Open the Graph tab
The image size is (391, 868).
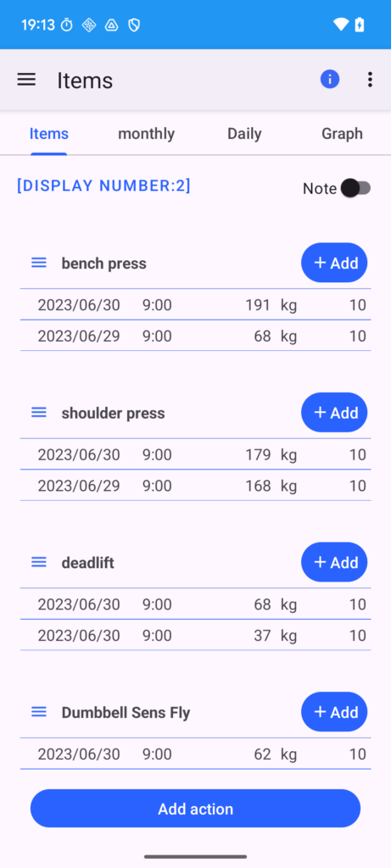coord(343,133)
